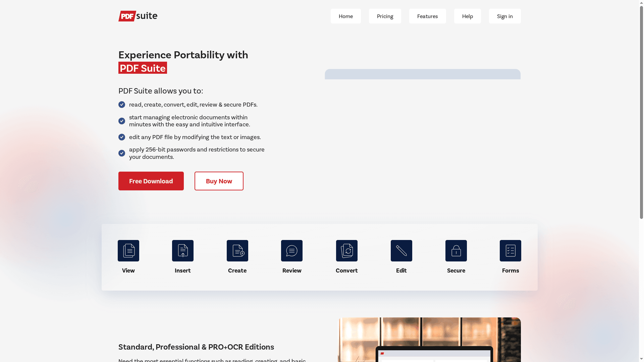Go to the Pricing page
This screenshot has width=644, height=362.
click(x=385, y=16)
